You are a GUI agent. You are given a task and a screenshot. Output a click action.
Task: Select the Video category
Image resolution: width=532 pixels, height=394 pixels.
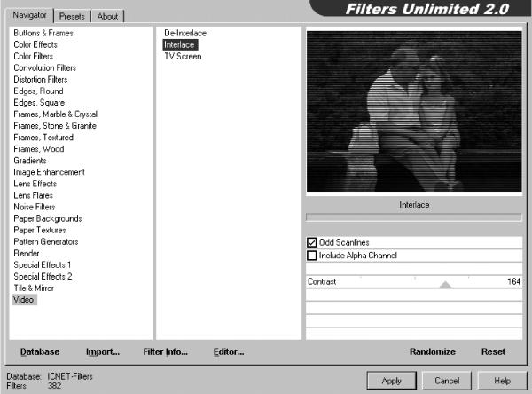(x=24, y=300)
